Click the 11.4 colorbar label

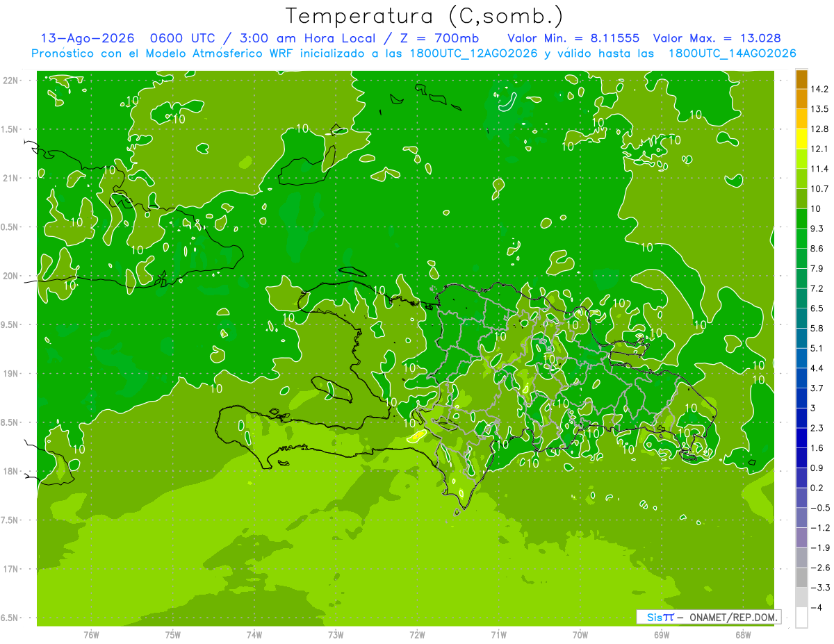[x=819, y=169]
